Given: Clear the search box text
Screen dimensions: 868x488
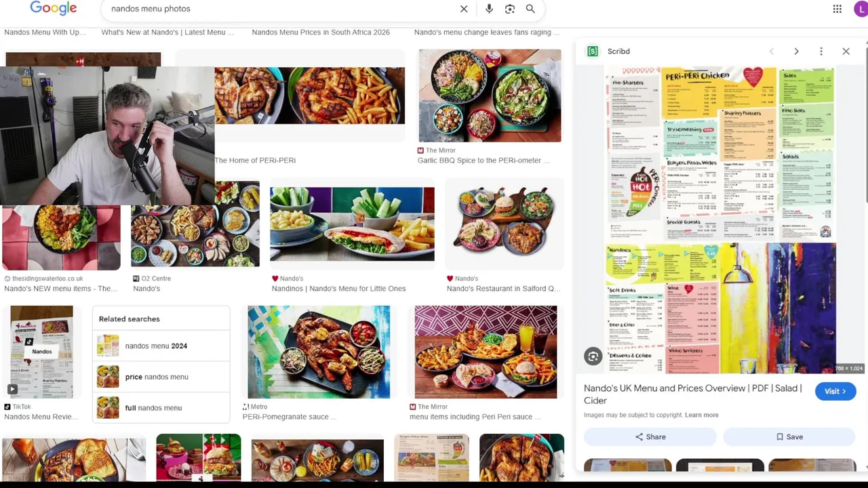Looking at the screenshot, I should [x=464, y=9].
